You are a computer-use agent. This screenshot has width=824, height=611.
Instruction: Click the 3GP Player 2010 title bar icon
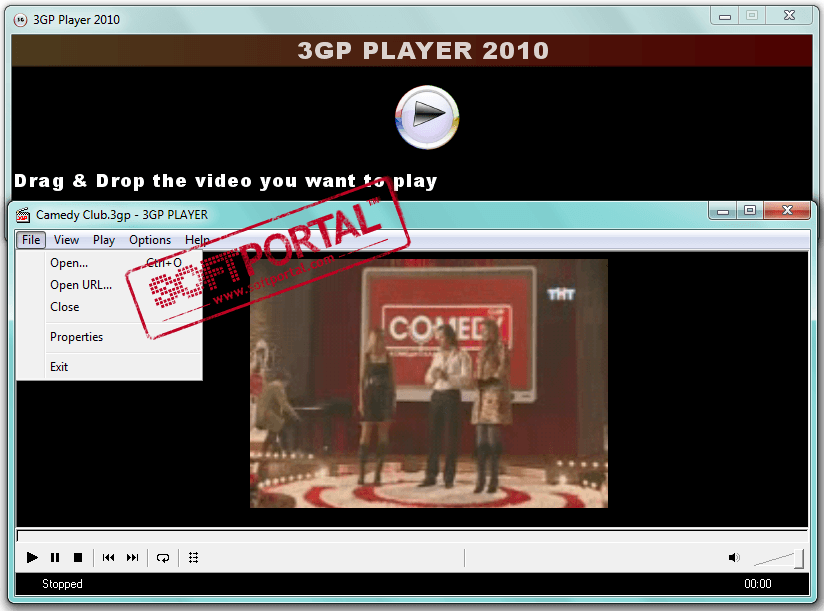pos(20,20)
